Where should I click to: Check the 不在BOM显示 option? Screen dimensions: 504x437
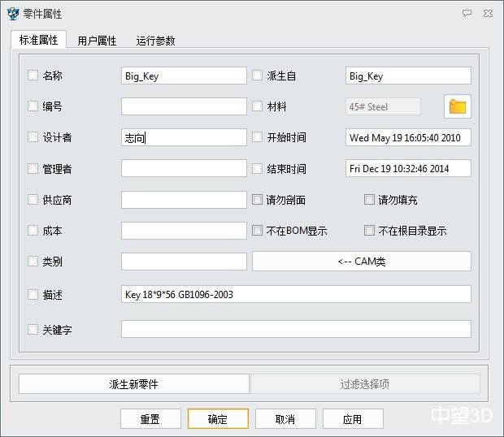pyautogui.click(x=258, y=231)
